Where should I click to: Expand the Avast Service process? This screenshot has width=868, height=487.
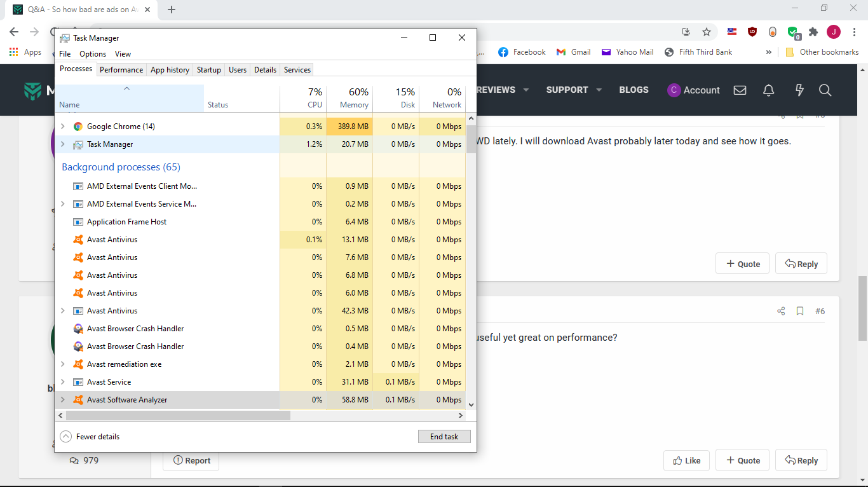(x=62, y=382)
